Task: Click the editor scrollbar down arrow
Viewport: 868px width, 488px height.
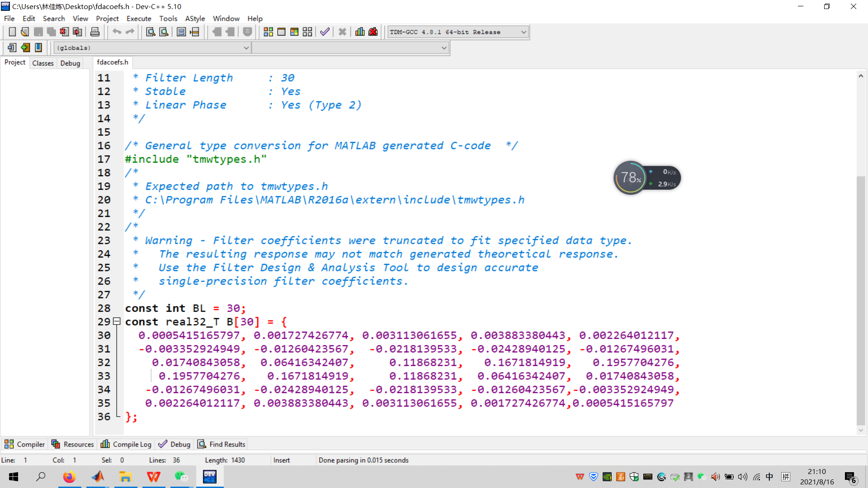Action: click(x=861, y=430)
